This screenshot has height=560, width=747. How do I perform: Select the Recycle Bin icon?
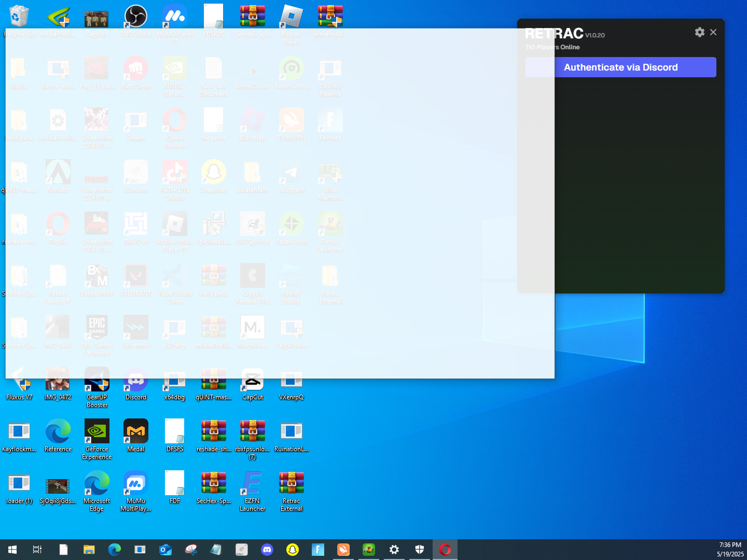19,21
